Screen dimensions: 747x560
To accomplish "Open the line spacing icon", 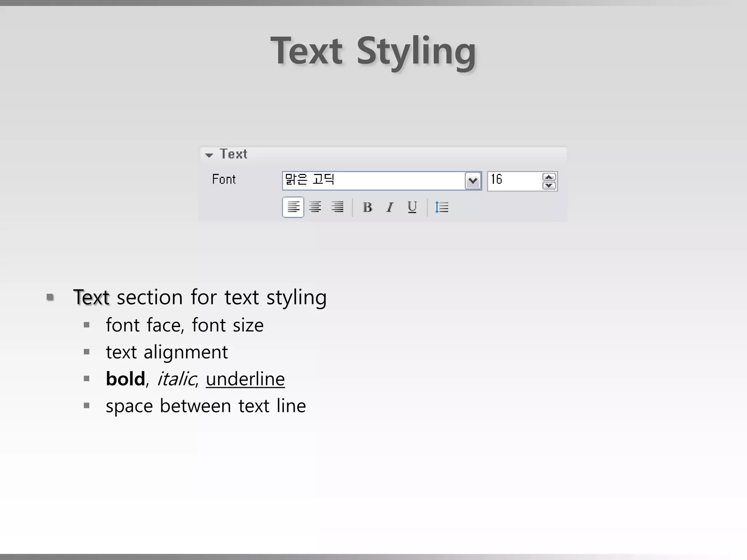I will click(x=442, y=207).
